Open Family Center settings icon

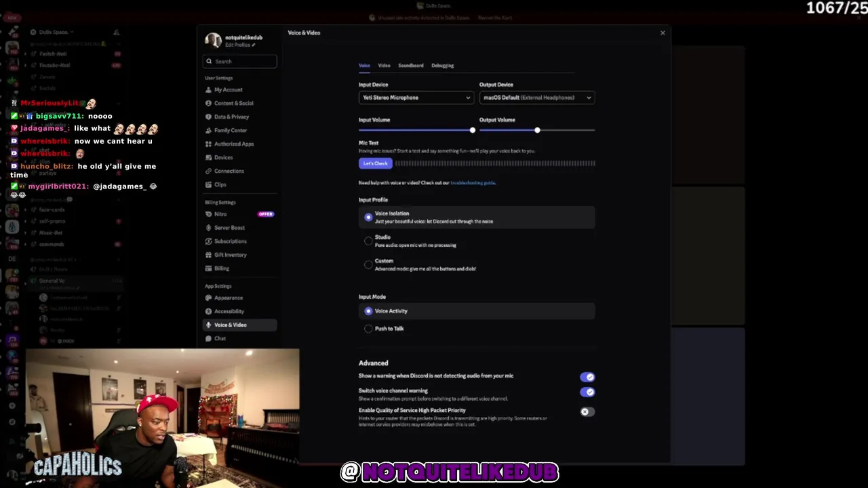[x=208, y=130]
